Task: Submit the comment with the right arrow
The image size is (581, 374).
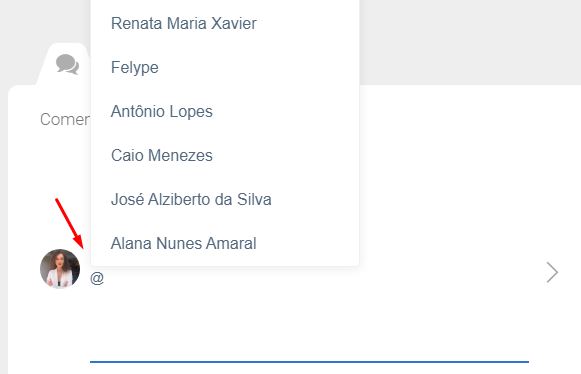Action: 552,272
